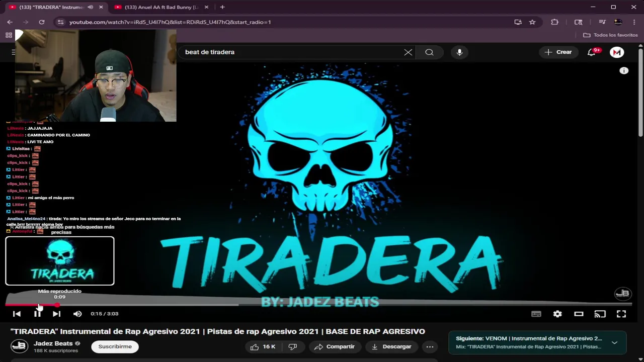The width and height of the screenshot is (644, 362).
Task: Play previous video in playlist
Action: click(x=17, y=314)
